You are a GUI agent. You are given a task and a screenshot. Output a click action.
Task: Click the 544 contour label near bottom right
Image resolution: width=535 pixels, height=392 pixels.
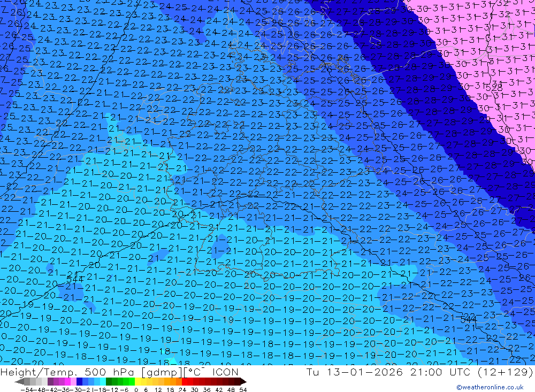click(x=469, y=319)
